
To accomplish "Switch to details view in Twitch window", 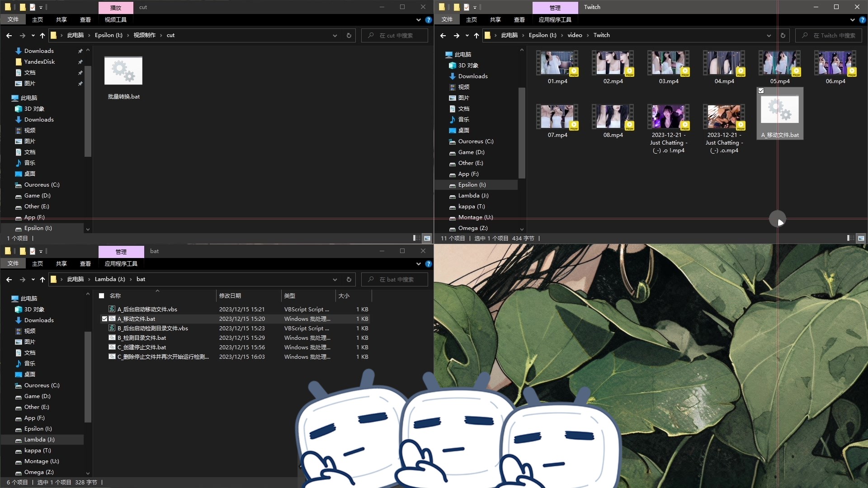I will (x=850, y=238).
